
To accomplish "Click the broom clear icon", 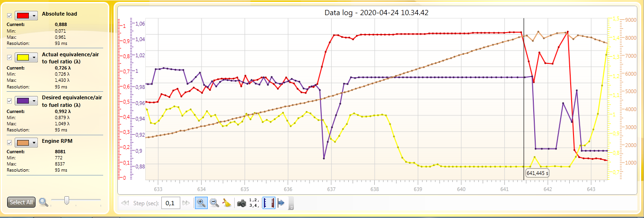I will pos(228,203).
